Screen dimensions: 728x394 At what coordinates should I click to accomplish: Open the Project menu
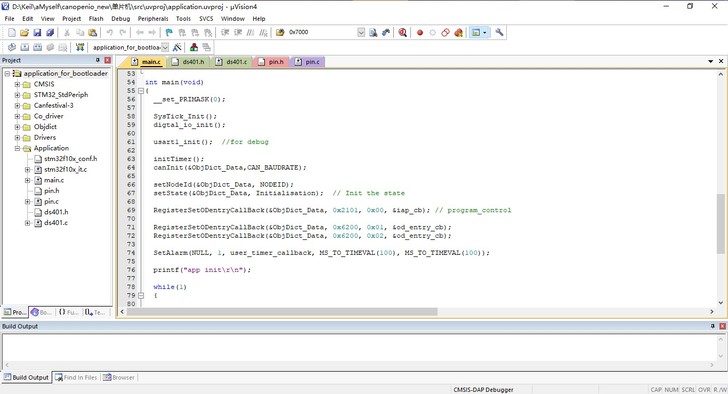(72, 19)
